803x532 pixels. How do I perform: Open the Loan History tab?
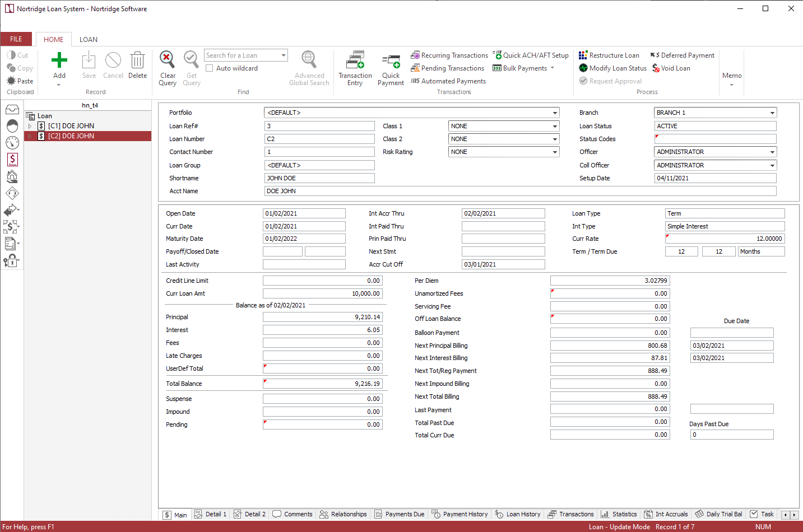(x=518, y=514)
